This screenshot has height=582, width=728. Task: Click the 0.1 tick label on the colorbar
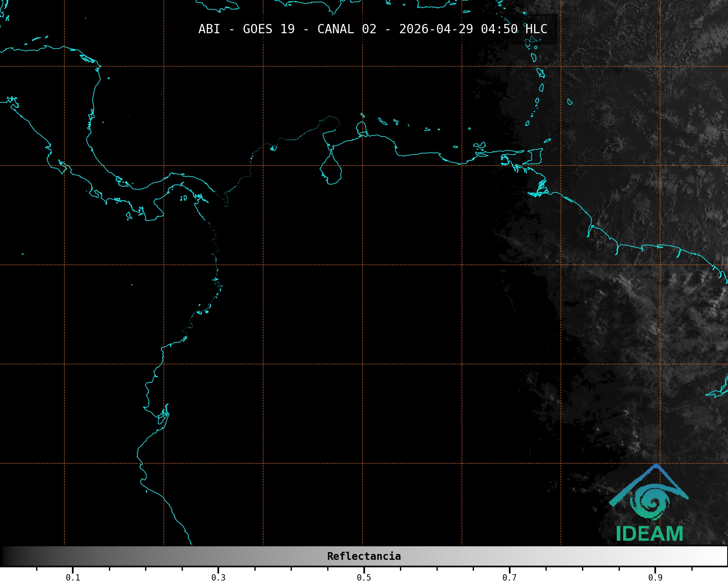73,578
